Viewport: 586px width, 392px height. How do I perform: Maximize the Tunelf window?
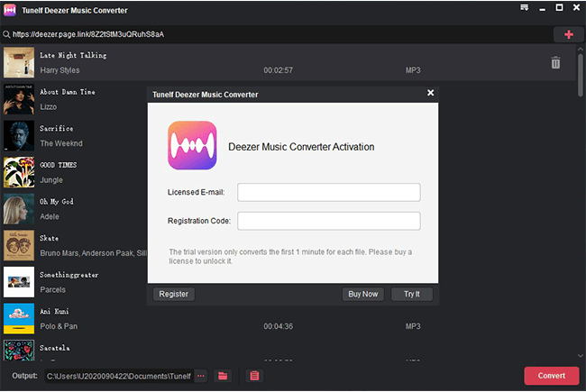point(559,7)
